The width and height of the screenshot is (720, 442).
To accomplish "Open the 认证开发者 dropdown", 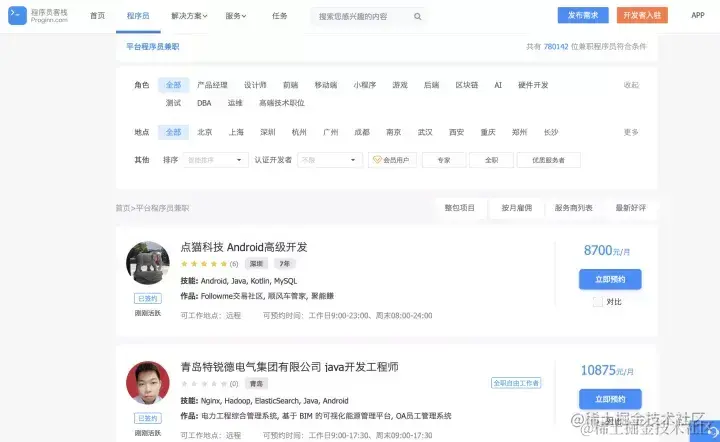I will pos(330,160).
